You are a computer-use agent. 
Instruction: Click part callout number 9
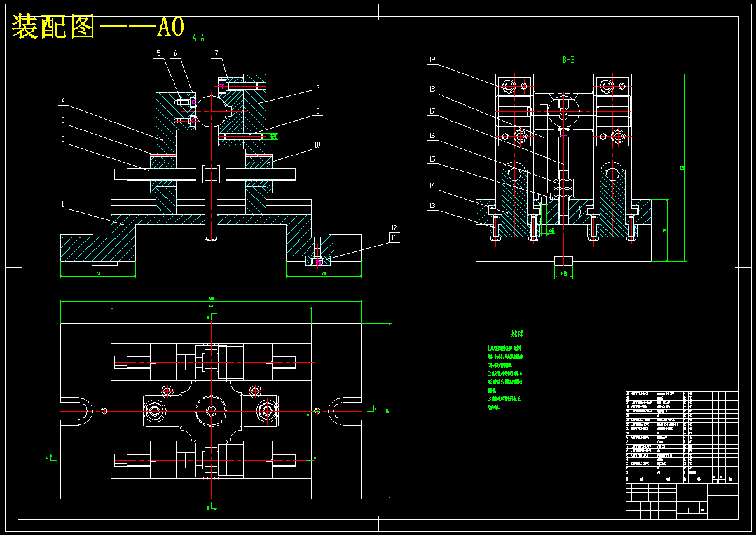coord(317,111)
